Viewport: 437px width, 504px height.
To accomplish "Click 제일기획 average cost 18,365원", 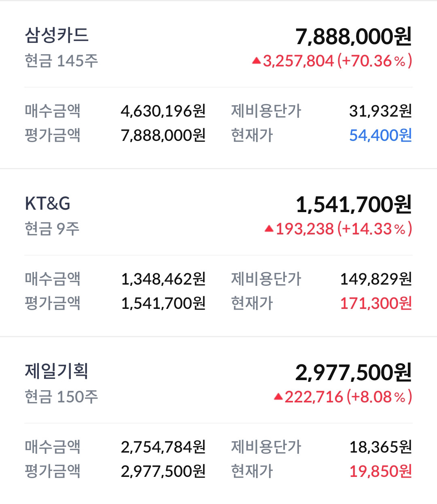I will click(380, 447).
